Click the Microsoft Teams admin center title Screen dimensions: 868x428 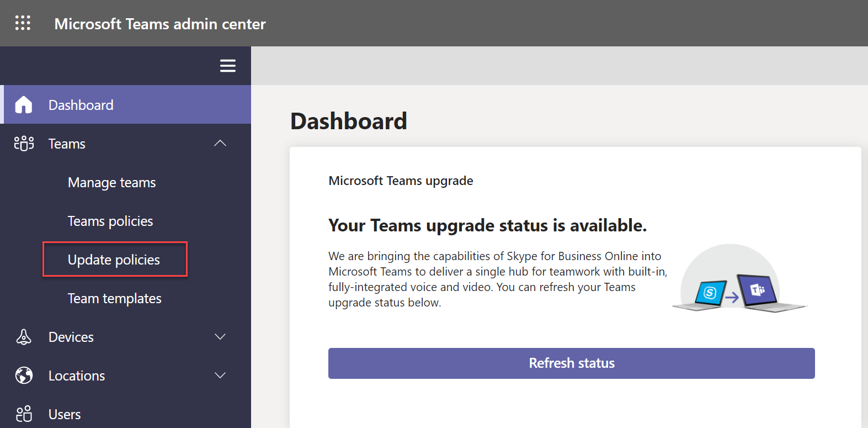[x=160, y=24]
